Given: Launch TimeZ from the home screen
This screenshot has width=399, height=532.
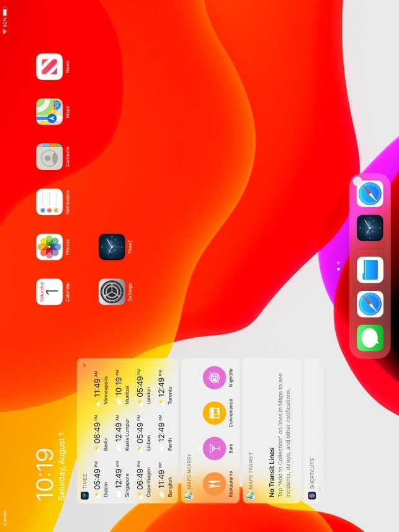Looking at the screenshot, I should click(112, 247).
